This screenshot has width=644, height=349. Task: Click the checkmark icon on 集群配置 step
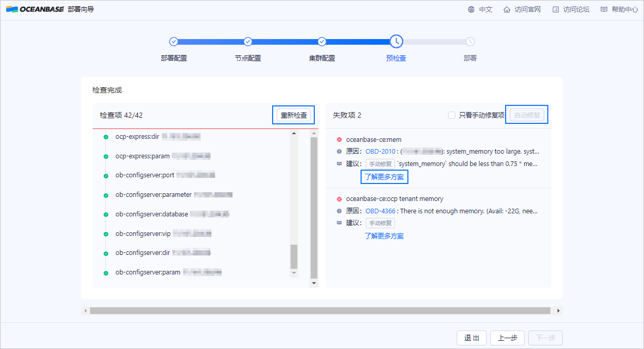[x=321, y=41]
